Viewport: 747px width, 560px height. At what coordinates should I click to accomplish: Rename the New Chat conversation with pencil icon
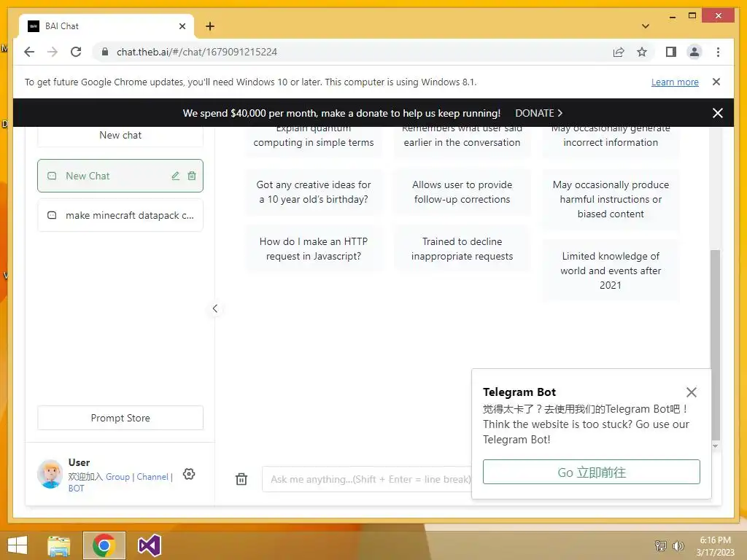pos(175,176)
